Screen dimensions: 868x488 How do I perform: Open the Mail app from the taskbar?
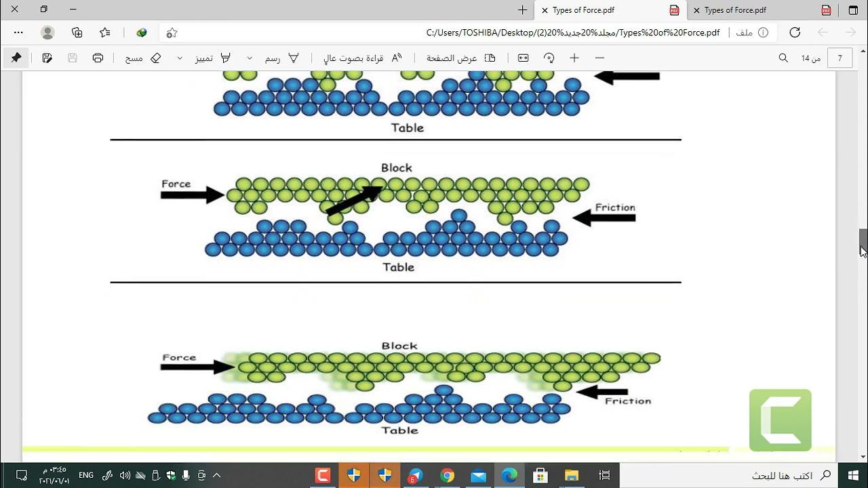pos(478,475)
